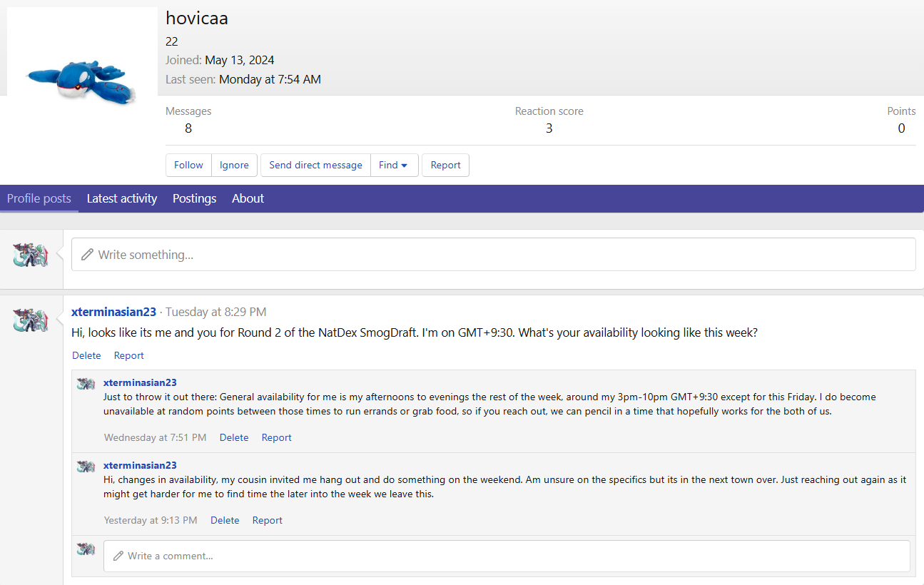924x585 pixels.
Task: Delete the Tuesday 8:29 PM profile post
Action: pos(86,355)
